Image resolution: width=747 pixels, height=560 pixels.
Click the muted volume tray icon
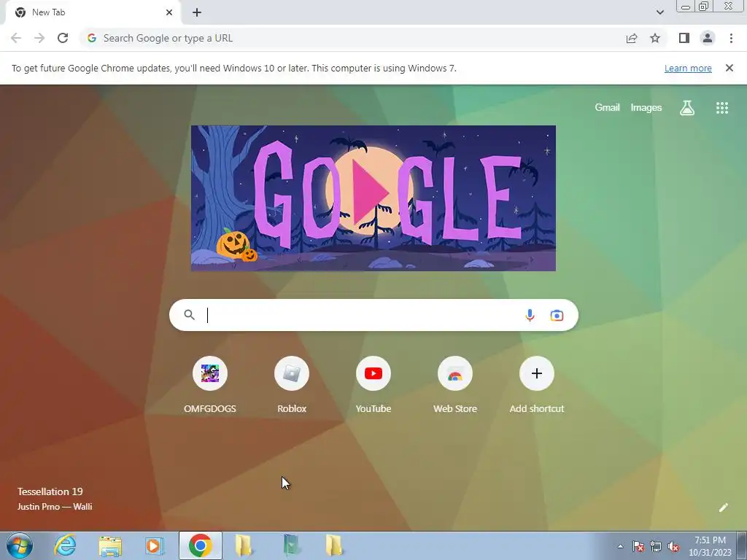[x=673, y=547]
